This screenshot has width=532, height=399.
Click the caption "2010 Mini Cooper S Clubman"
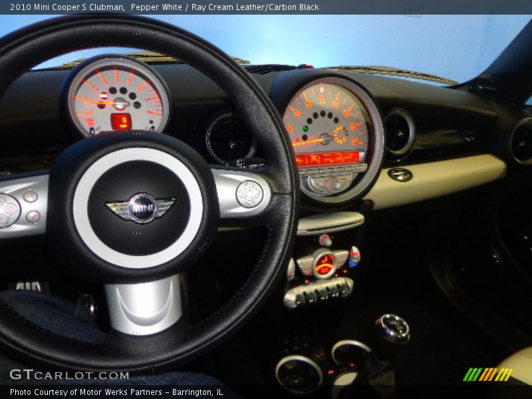pos(67,7)
